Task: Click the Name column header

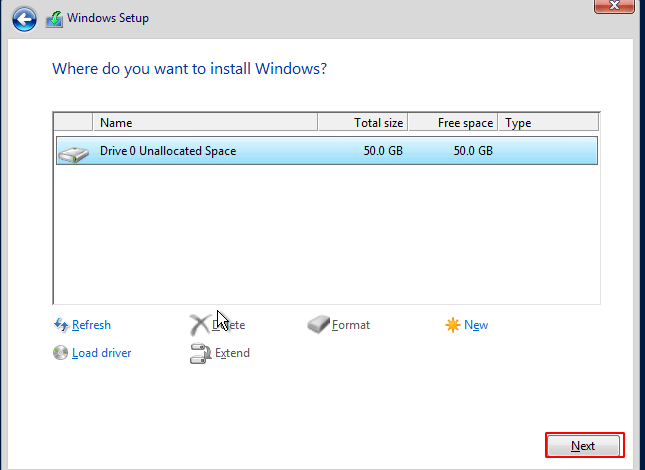Action: (x=205, y=123)
